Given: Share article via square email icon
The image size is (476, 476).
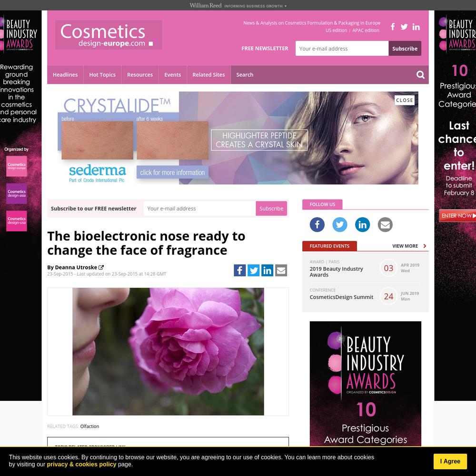Looking at the screenshot, I should 281,270.
